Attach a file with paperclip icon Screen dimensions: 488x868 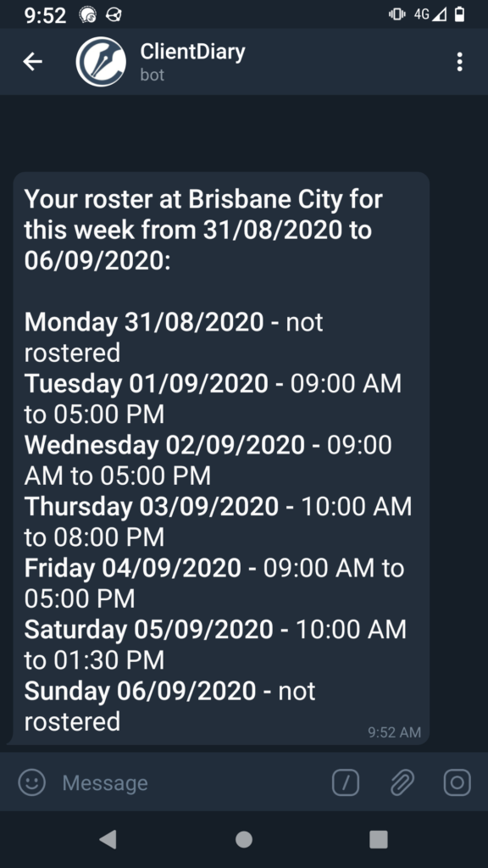(402, 782)
